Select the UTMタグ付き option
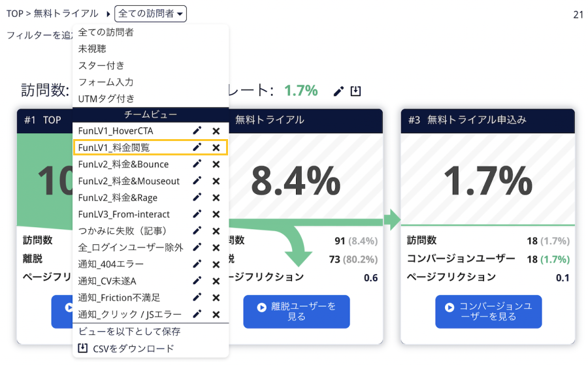The width and height of the screenshot is (588, 365). tap(106, 99)
